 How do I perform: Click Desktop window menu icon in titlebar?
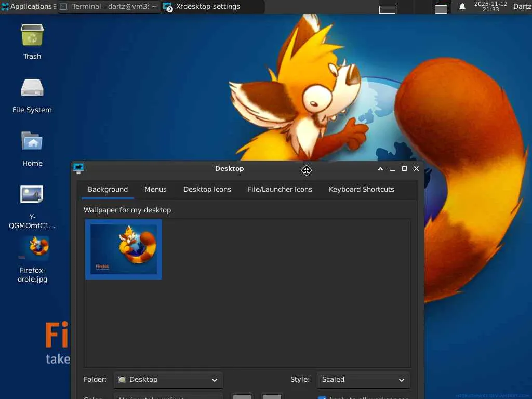(78, 168)
